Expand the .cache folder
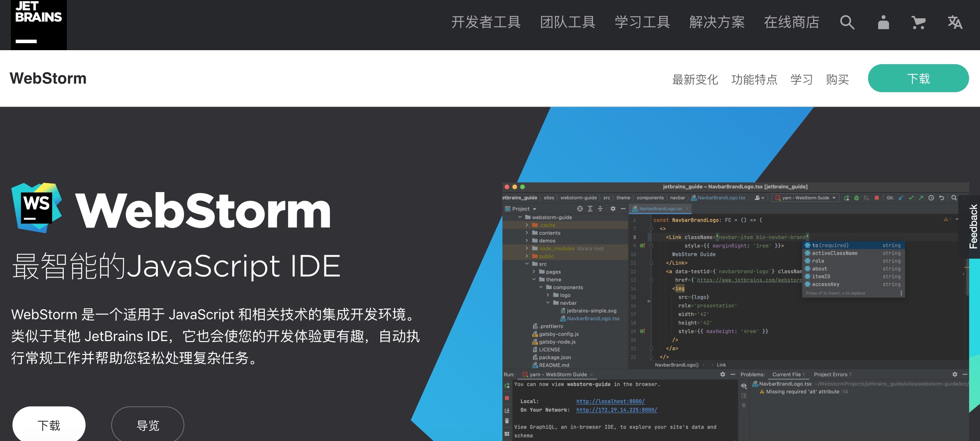The image size is (980, 441). click(527, 225)
